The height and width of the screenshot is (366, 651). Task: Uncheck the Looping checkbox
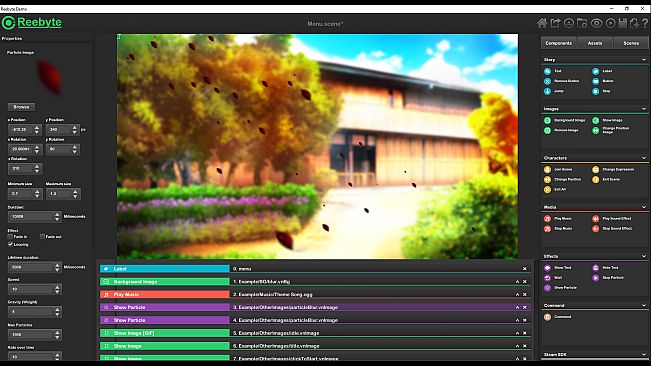click(10, 244)
